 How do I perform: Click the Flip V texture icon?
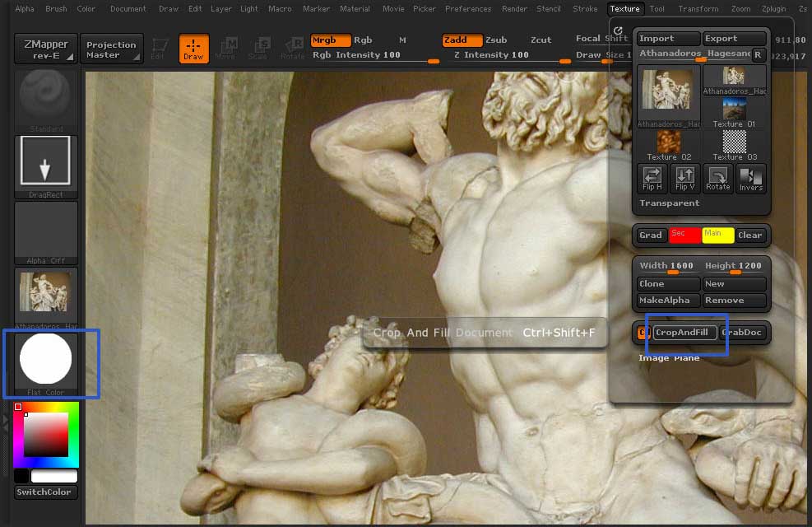(x=684, y=178)
